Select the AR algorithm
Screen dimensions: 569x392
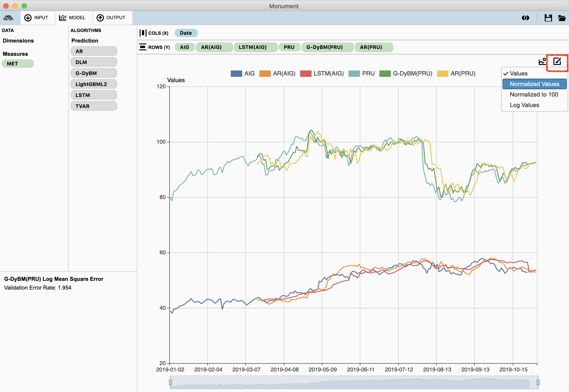coord(94,51)
